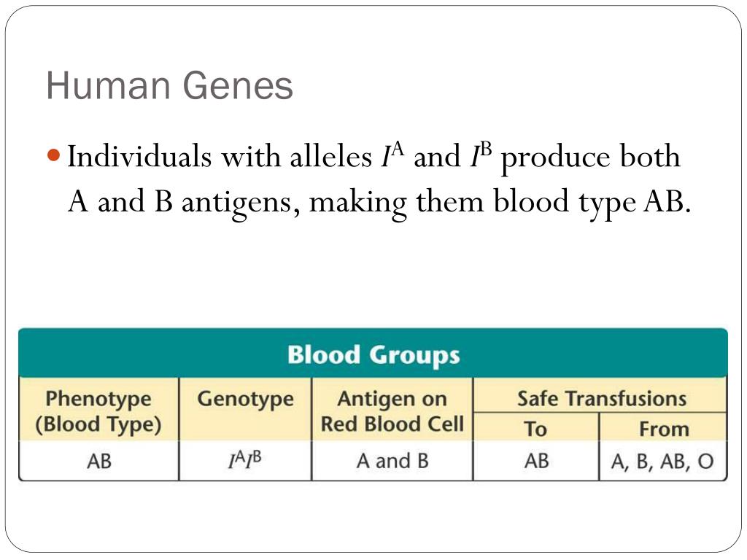Screen dimensions: 747x560
Task: Click the From subheader cell
Action: (x=663, y=429)
